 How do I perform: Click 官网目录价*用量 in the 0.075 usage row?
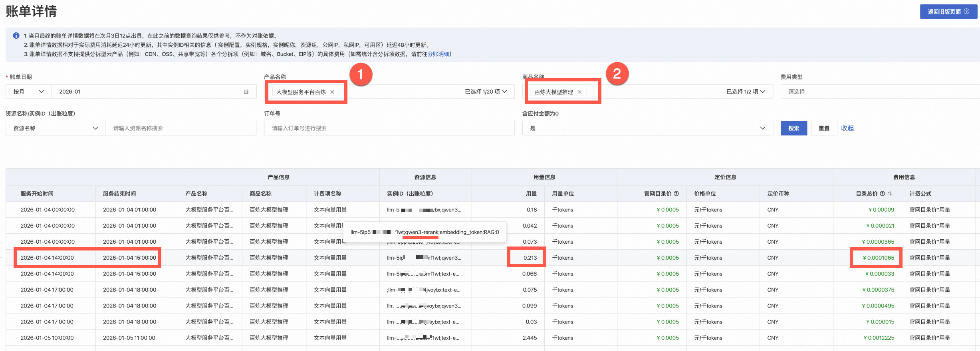pos(930,290)
